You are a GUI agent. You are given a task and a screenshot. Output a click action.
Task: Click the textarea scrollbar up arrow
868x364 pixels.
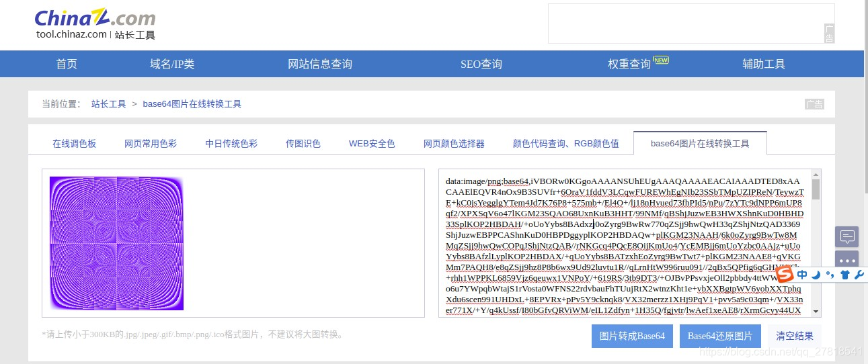coord(816,174)
